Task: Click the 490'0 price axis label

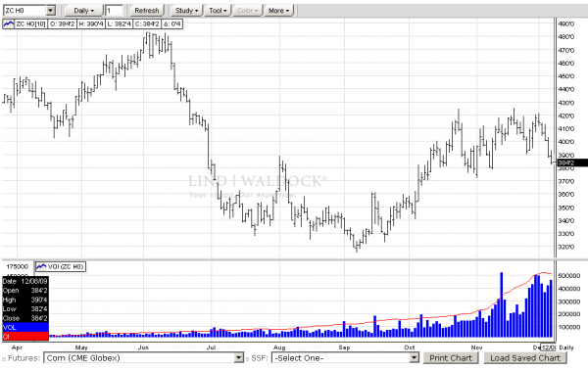Action: tap(565, 23)
